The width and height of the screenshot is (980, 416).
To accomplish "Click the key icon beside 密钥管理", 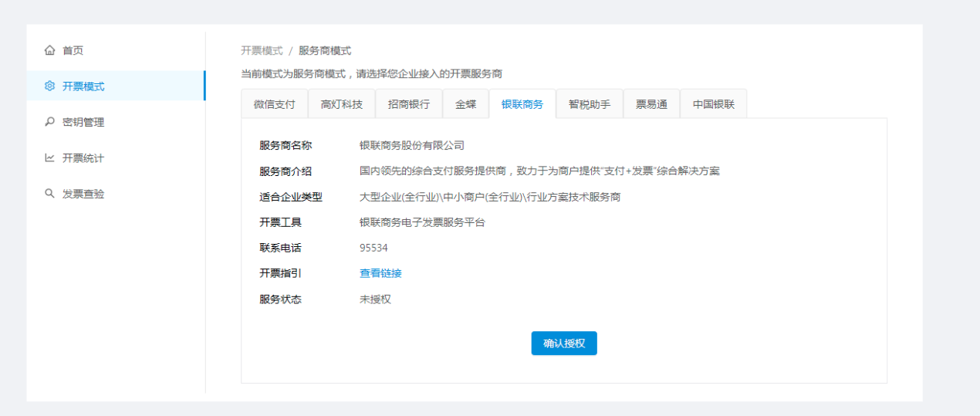I will [49, 122].
